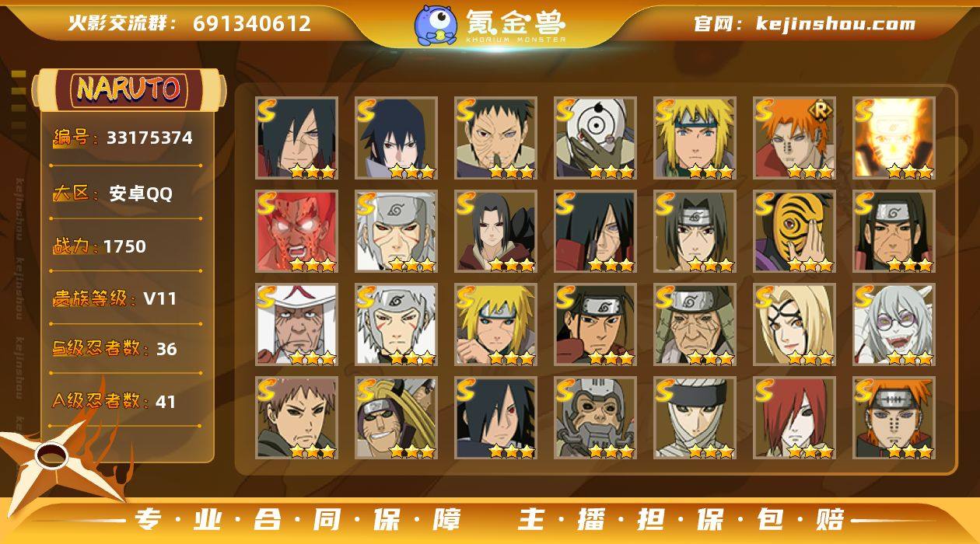Image resolution: width=980 pixels, height=544 pixels.
Task: Select the blonde Tsunade portrait
Action: (794, 325)
